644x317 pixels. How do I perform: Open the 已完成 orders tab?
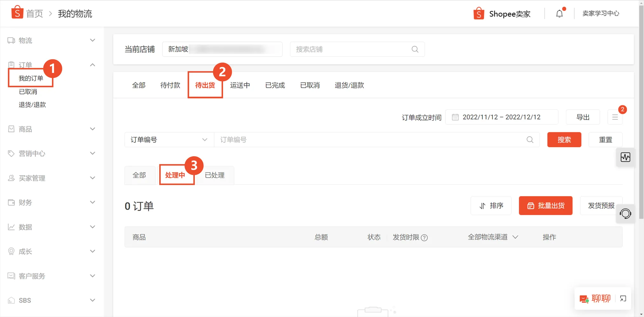275,85
